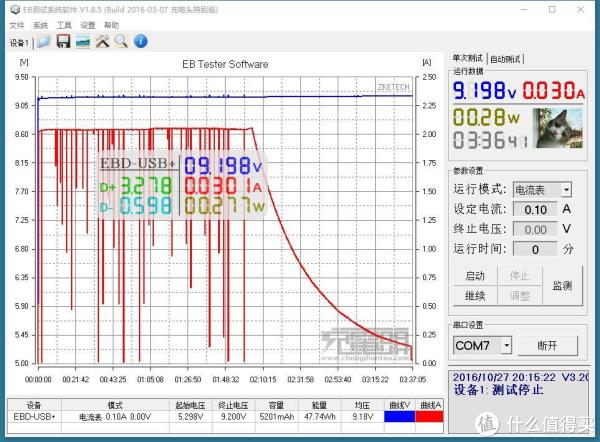Click the 能量 column header
This screenshot has height=442, width=600.
point(320,405)
